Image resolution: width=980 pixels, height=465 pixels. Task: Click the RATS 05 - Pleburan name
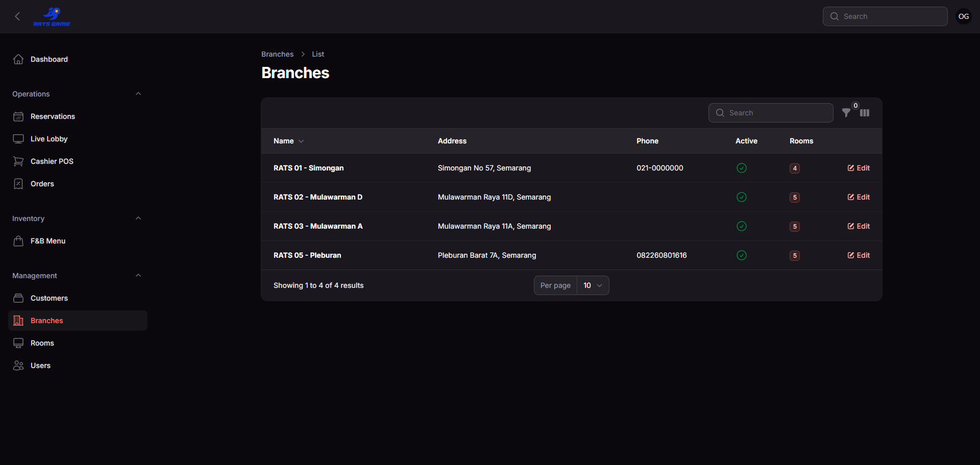pyautogui.click(x=307, y=255)
